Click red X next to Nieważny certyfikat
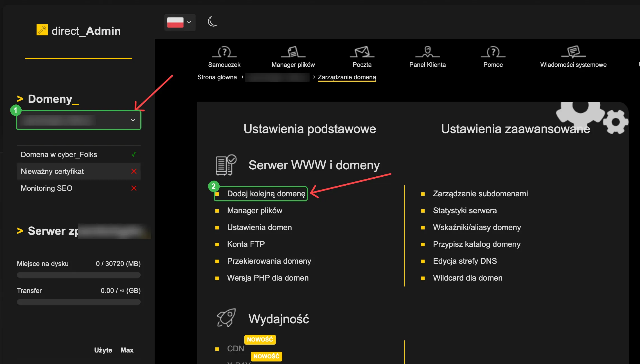This screenshot has width=640, height=364. (x=134, y=171)
